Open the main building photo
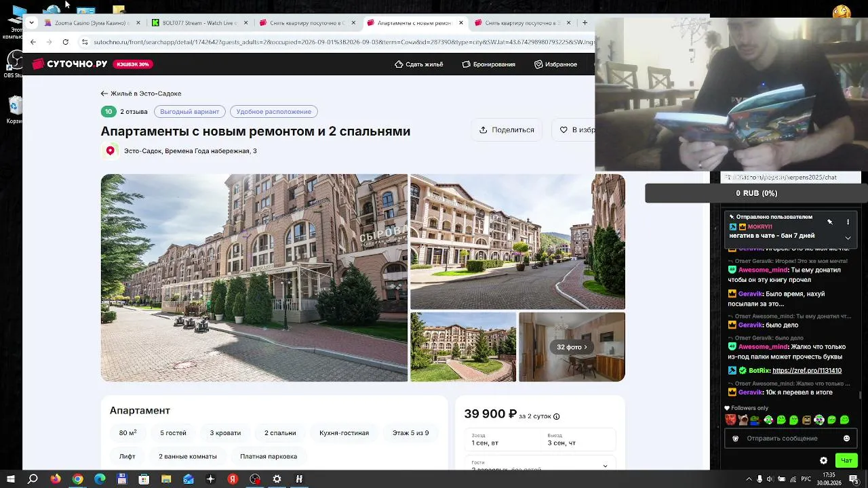868x488 pixels. 254,278
